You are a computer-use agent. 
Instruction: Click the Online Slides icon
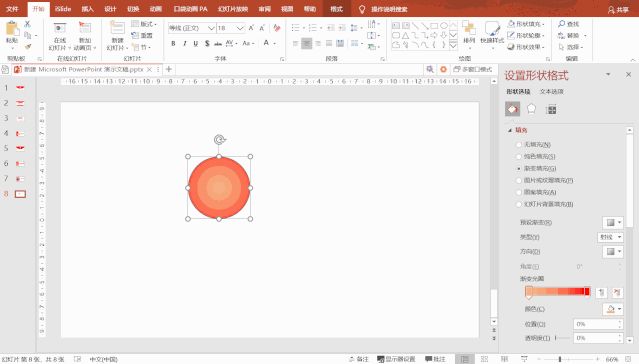(x=59, y=28)
